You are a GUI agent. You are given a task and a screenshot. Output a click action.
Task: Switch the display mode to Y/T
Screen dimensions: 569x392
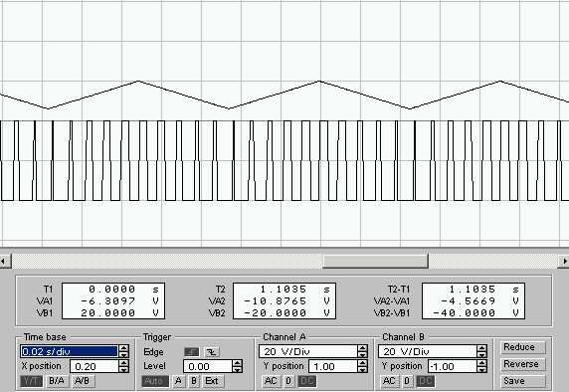(31, 381)
